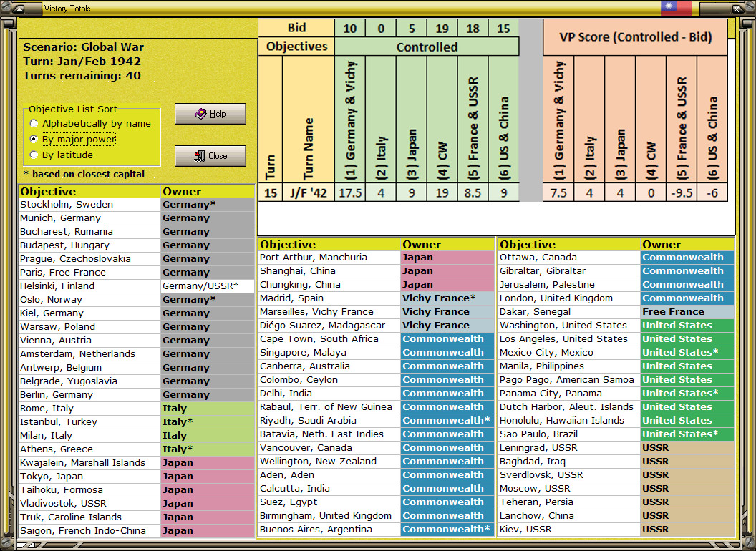This screenshot has height=551, width=756.
Task: Open the Help button
Action: click(x=210, y=114)
